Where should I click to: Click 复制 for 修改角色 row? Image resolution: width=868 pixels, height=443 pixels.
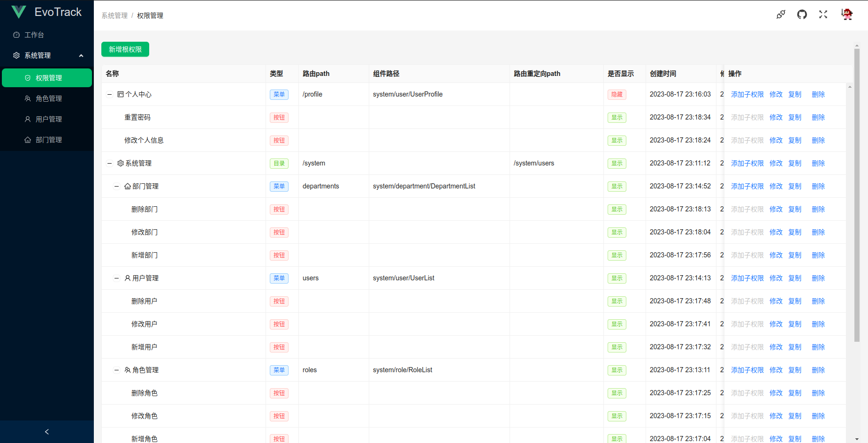pos(794,416)
